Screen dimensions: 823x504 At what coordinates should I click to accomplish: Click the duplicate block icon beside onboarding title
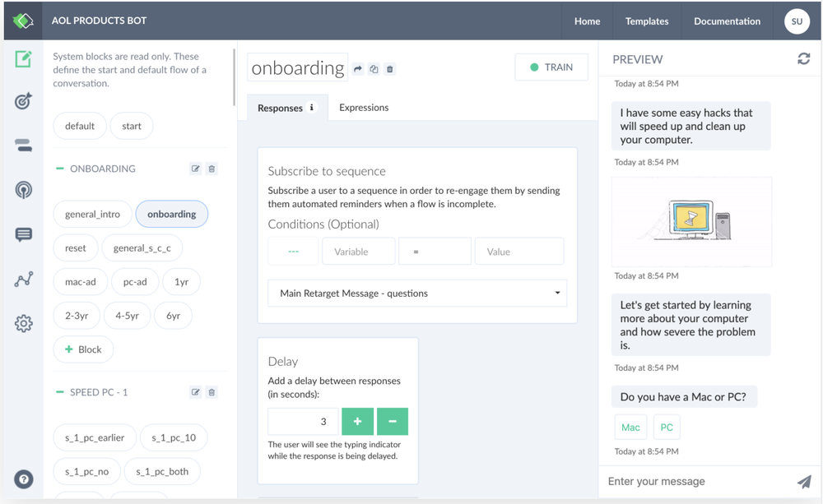click(374, 69)
